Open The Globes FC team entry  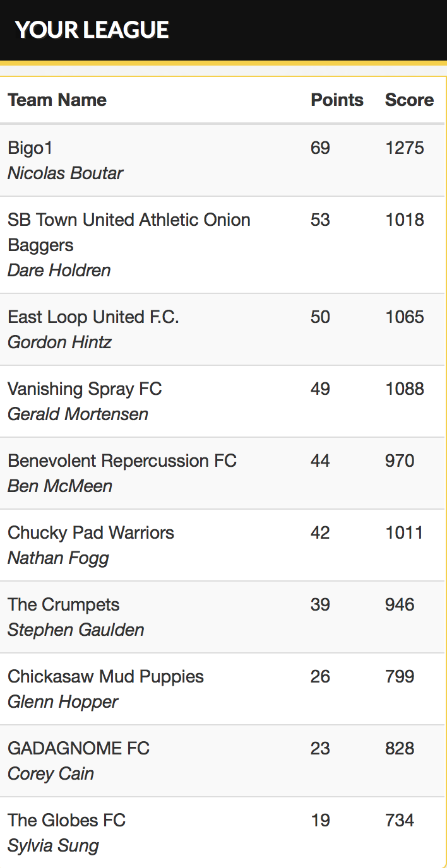pyautogui.click(x=66, y=820)
